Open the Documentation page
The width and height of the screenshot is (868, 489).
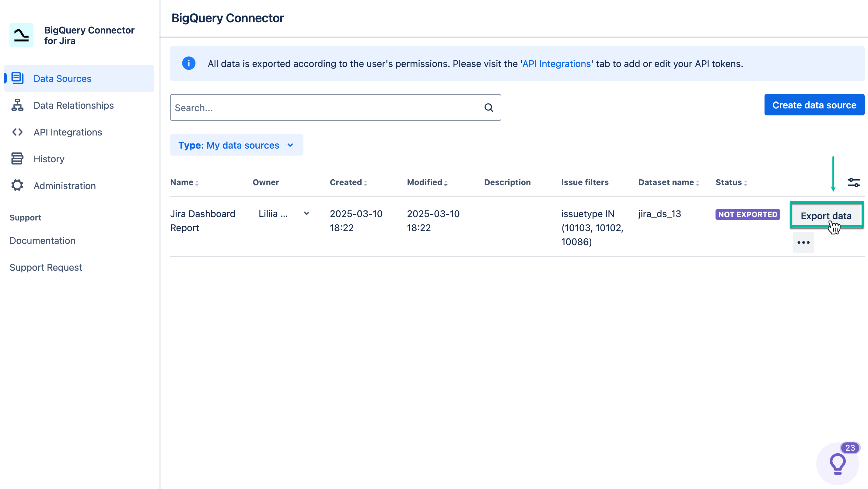point(43,240)
